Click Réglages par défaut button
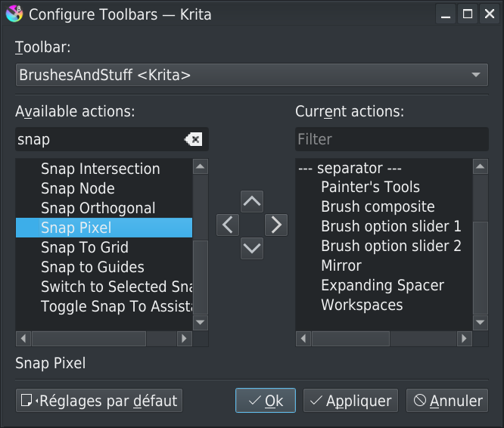This screenshot has width=504, height=428. (99, 401)
